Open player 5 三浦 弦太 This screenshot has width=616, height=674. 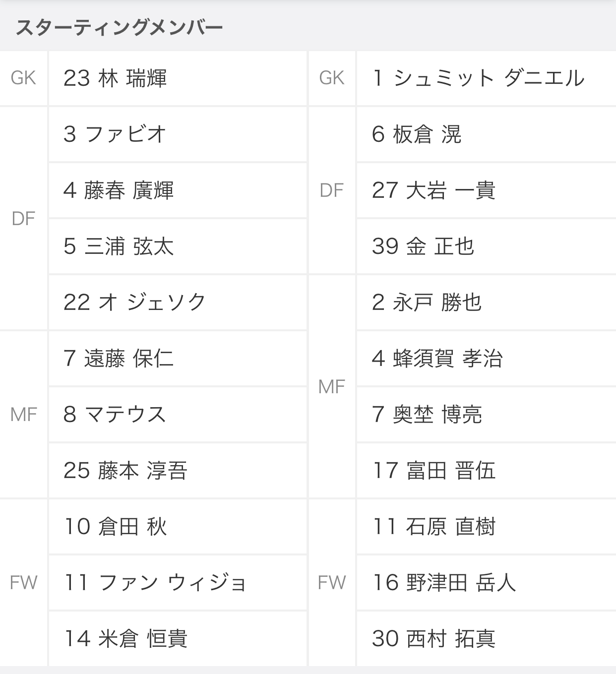click(119, 246)
